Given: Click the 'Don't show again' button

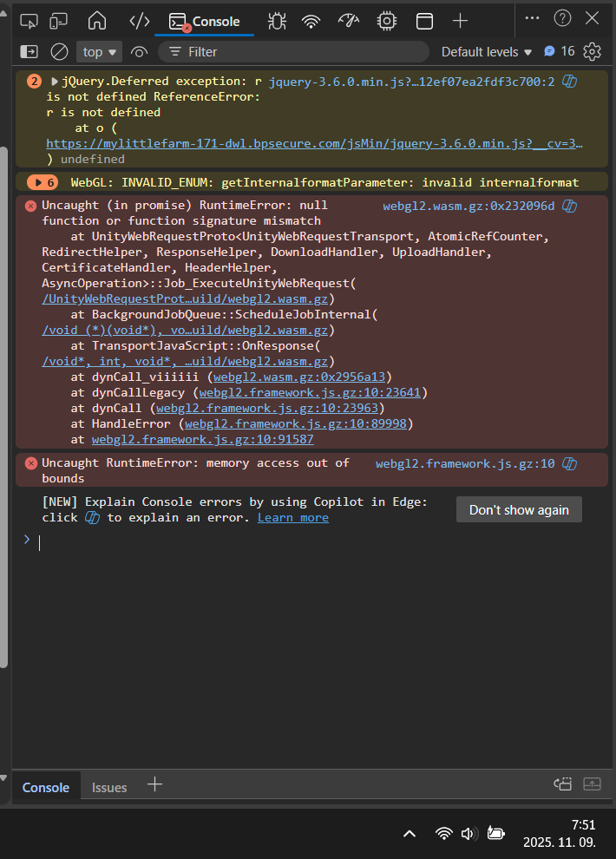Looking at the screenshot, I should click(x=519, y=509).
